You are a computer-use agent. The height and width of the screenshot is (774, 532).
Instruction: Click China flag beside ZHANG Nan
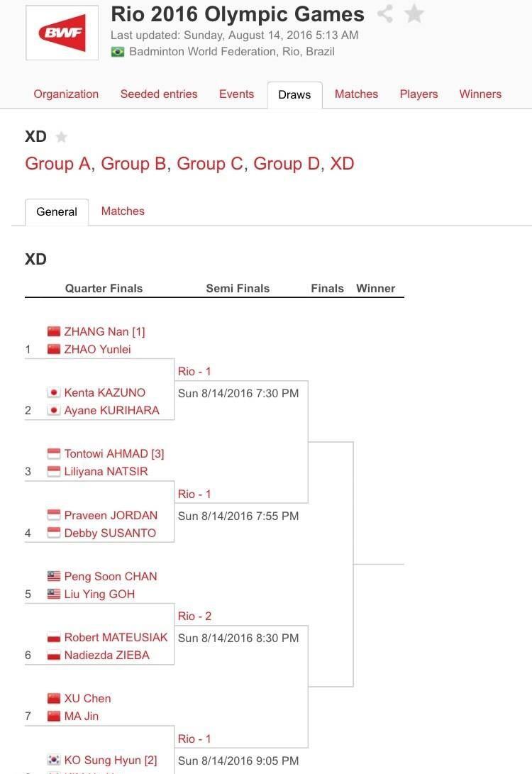click(x=54, y=331)
